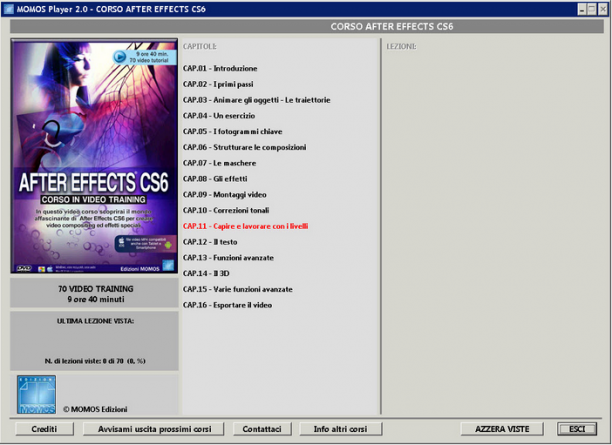Screen dimensions: 612x445
Task: Click the MOMOS Edizioni logo icon
Action: (x=36, y=394)
